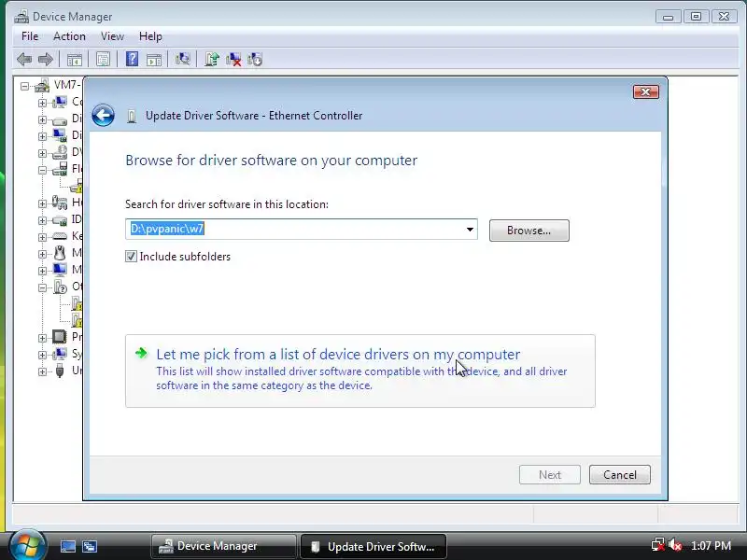Screen dimensions: 747x560
Task: Uncheck the Include subfolders checkbox
Action: point(131,256)
